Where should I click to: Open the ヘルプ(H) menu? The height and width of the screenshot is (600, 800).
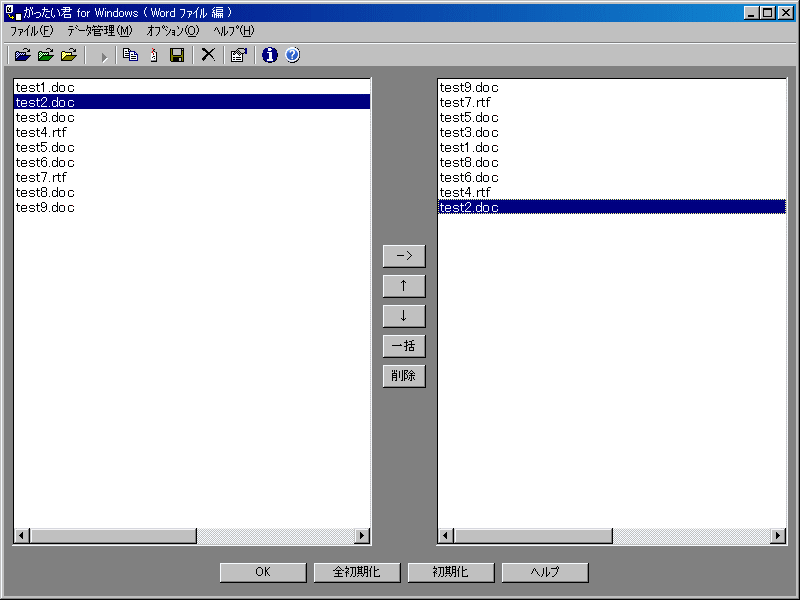tap(234, 31)
